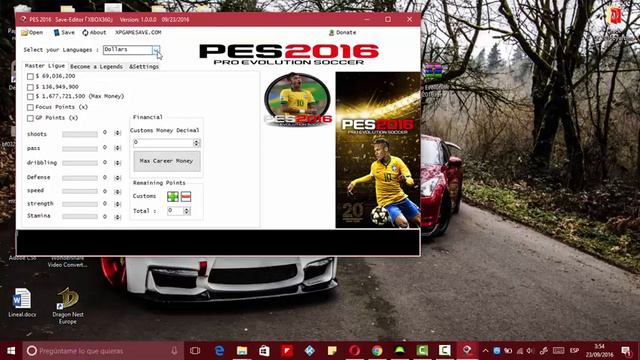Click the PES Save-Editor taskbar icon

(467, 351)
